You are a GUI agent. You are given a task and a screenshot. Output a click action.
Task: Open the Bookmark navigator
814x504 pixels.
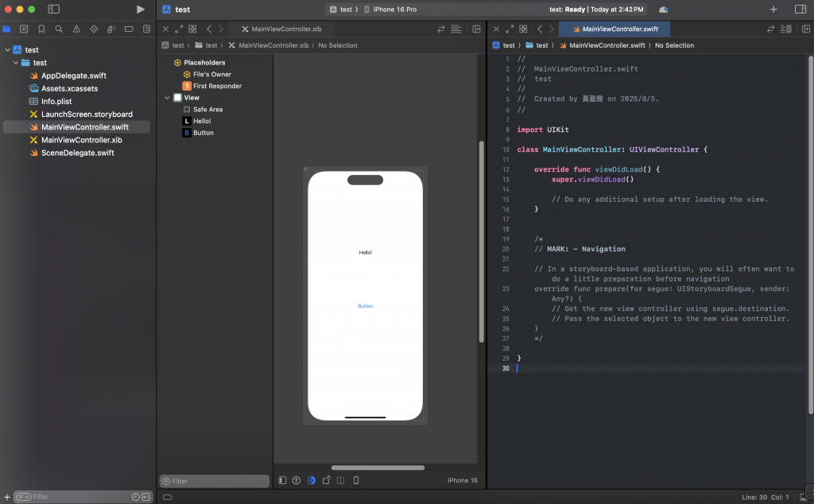click(41, 29)
